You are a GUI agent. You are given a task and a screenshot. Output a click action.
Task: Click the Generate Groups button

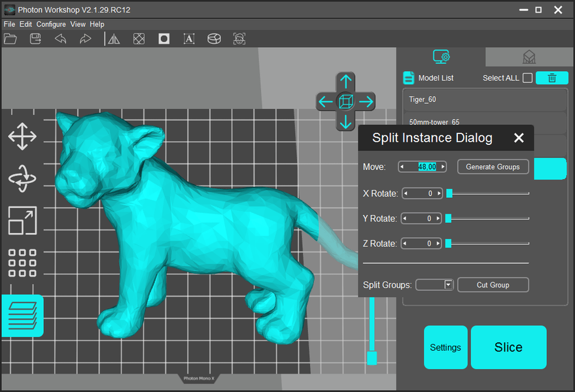click(493, 167)
